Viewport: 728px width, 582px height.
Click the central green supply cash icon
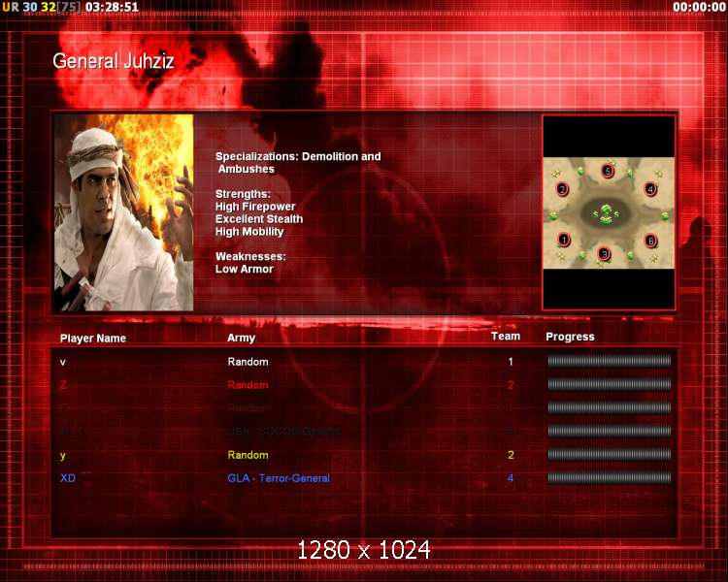(x=606, y=214)
